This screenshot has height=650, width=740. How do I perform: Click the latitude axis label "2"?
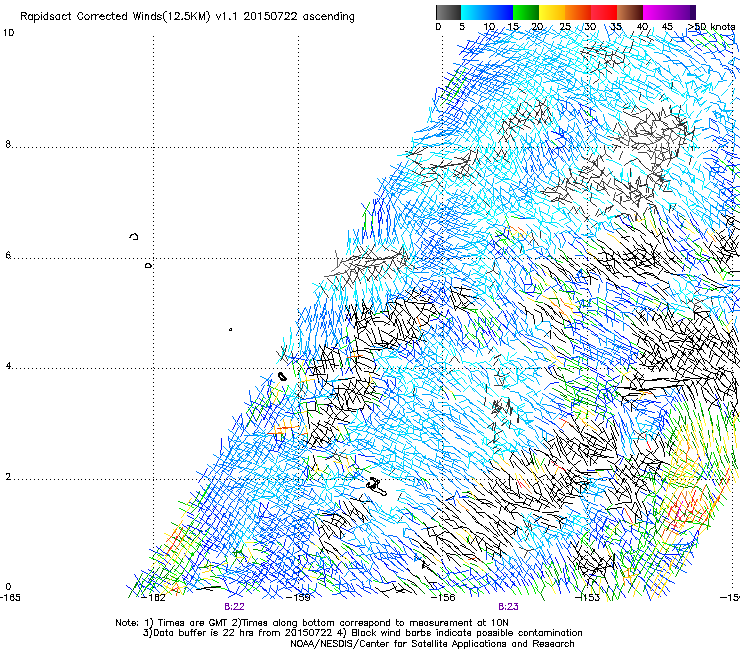(x=8, y=477)
